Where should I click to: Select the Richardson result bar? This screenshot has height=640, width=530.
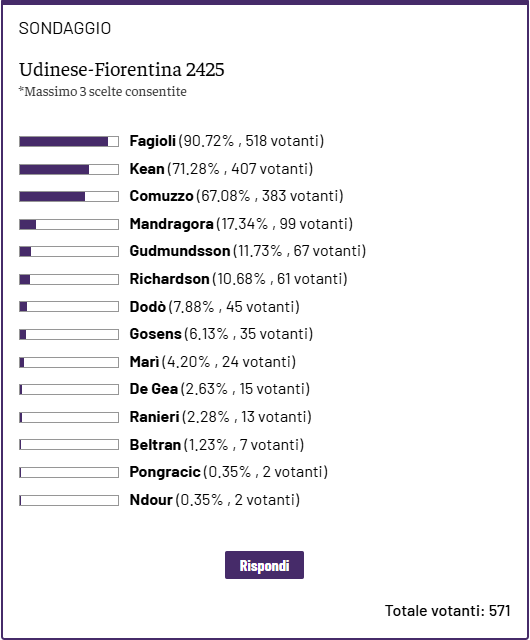69,280
